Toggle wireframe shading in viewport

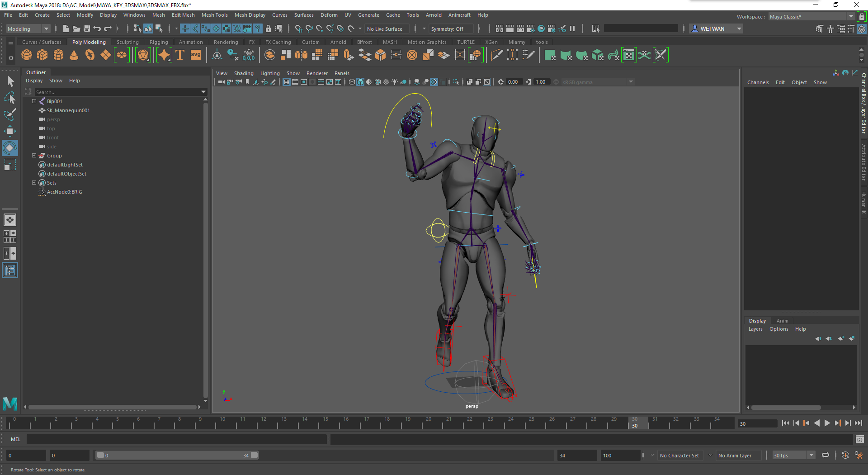pos(352,82)
